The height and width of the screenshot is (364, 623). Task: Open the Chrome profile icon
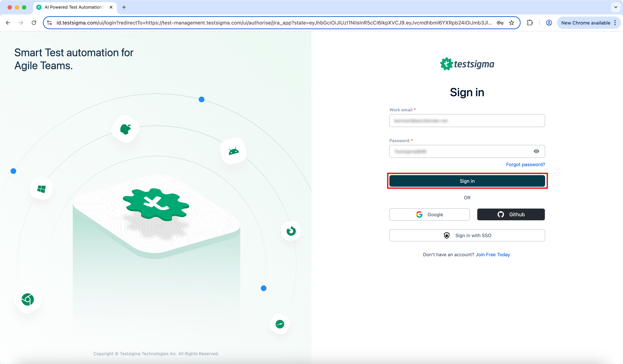[x=549, y=23]
